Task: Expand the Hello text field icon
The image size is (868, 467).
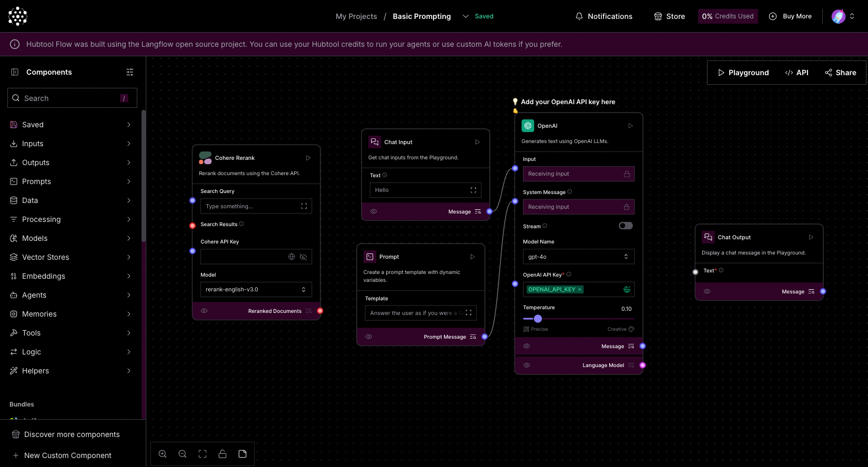Action: [x=473, y=190]
